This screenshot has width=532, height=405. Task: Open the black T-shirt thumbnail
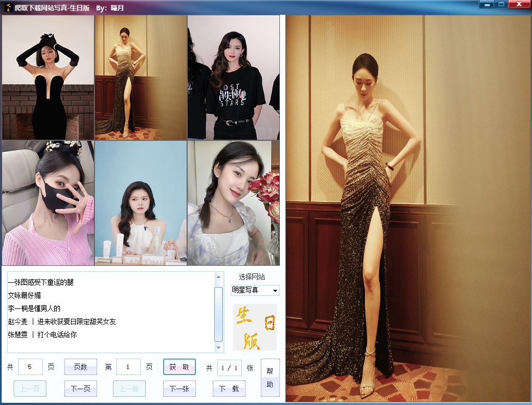(234, 77)
